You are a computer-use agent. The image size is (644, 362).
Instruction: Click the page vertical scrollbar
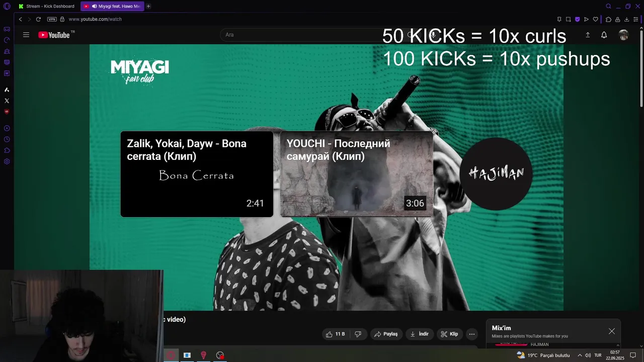(x=641, y=68)
